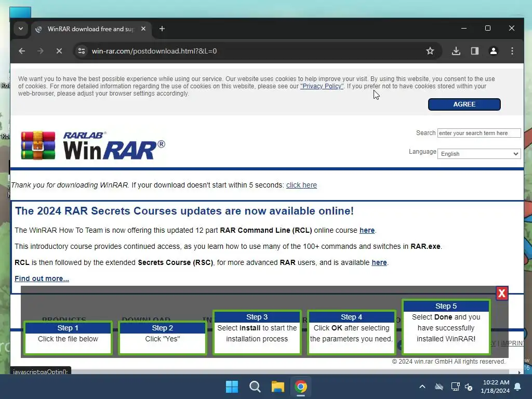Open the Windows Start menu
This screenshot has height=399, width=532.
pos(232,387)
